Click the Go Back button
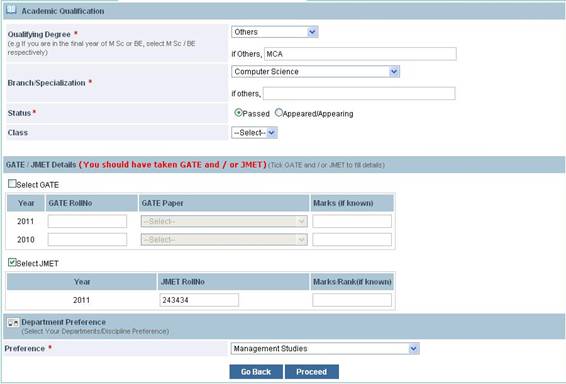Image resolution: width=566 pixels, height=384 pixels. [256, 372]
